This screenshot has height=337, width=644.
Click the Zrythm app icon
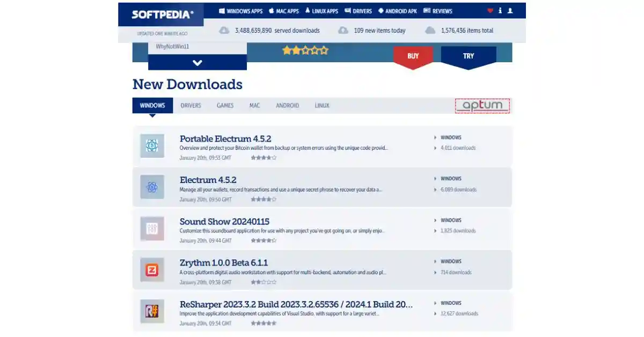[x=152, y=270]
